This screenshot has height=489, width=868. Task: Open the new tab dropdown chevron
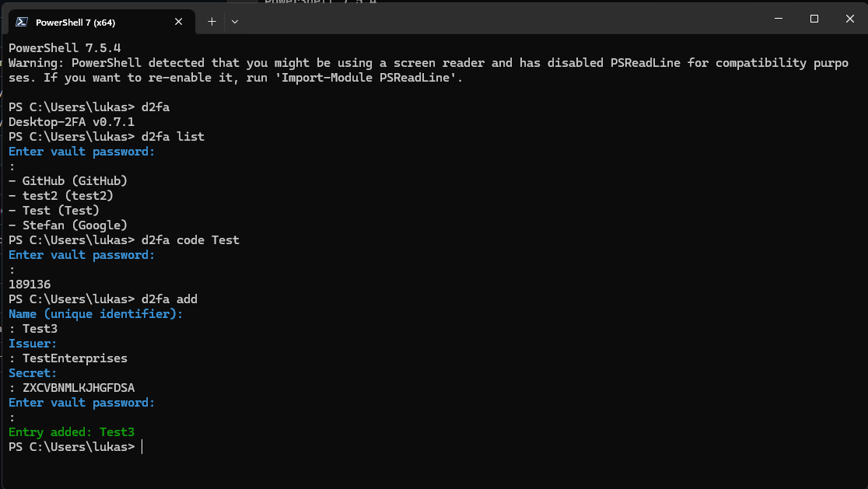pyautogui.click(x=234, y=22)
